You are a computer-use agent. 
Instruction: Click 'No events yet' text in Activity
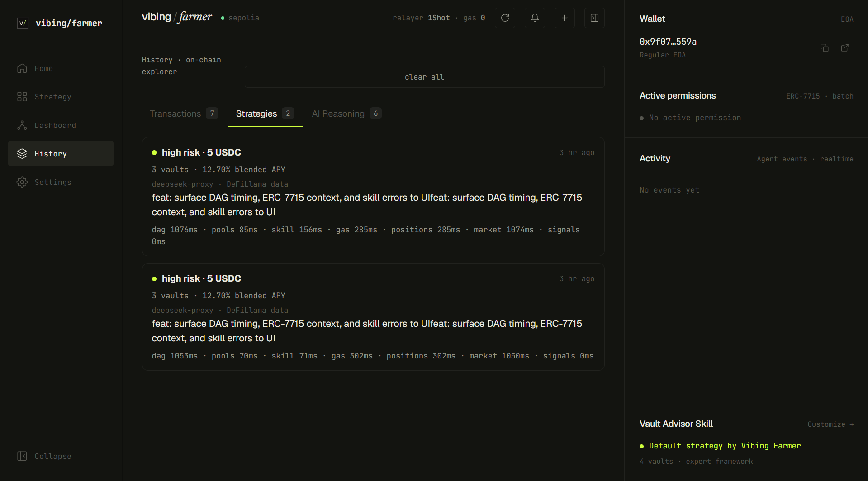pos(669,190)
